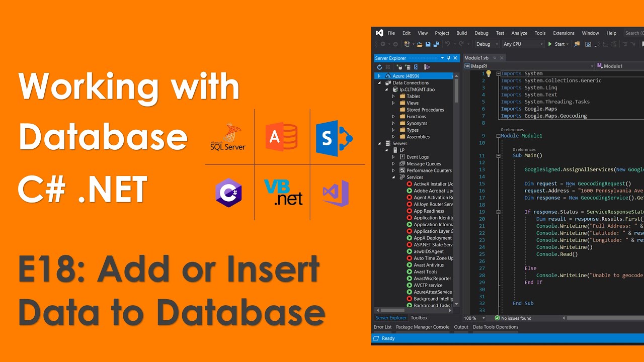This screenshot has height=362, width=644.
Task: Click the Visual Studio logo in title bar
Action: click(379, 33)
